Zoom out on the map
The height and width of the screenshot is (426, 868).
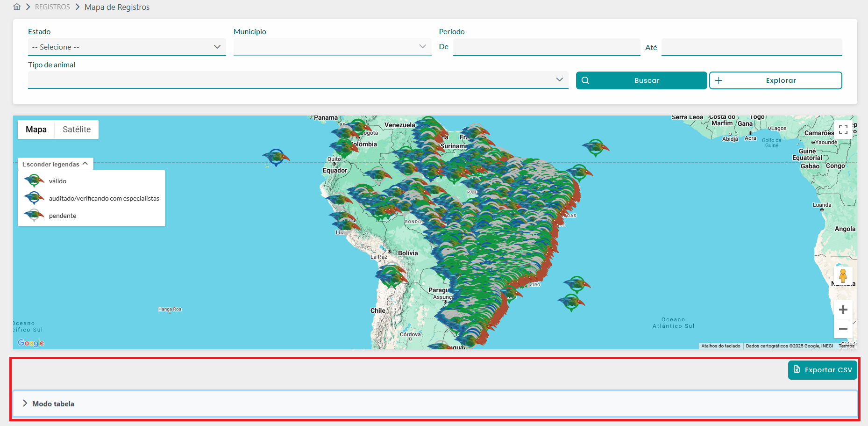[x=843, y=329]
